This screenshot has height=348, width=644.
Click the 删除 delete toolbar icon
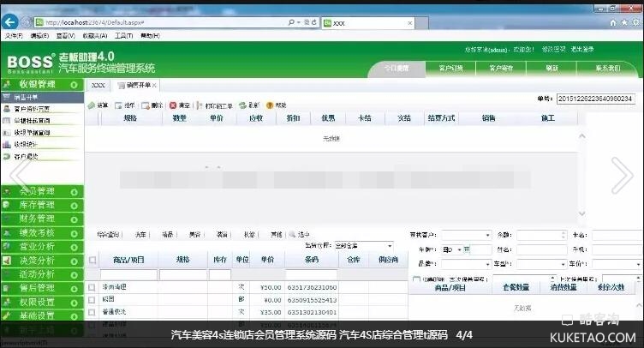click(x=146, y=105)
